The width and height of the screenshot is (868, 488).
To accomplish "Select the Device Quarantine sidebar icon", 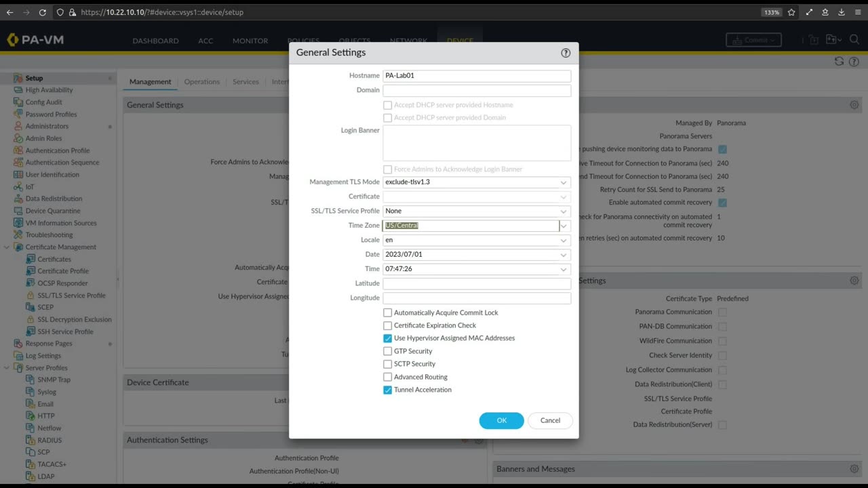I will coord(19,211).
